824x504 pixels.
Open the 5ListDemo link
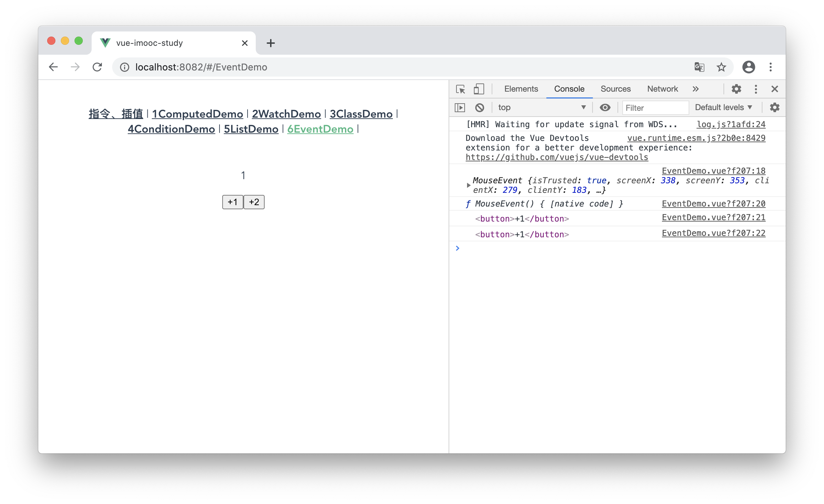pyautogui.click(x=251, y=129)
